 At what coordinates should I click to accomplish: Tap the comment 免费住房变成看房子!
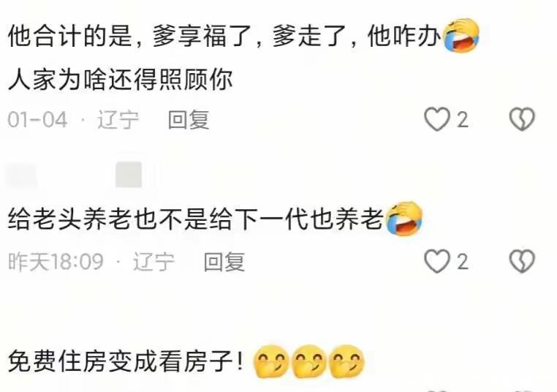(x=126, y=362)
